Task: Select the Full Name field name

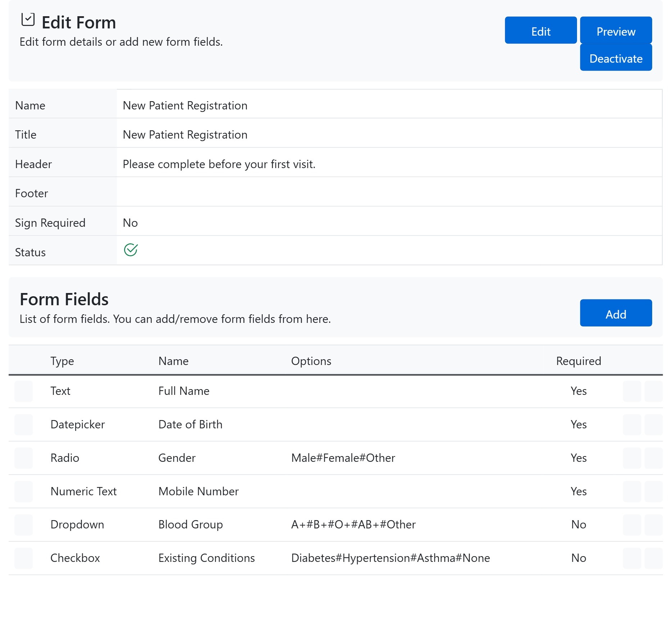Action: (184, 391)
